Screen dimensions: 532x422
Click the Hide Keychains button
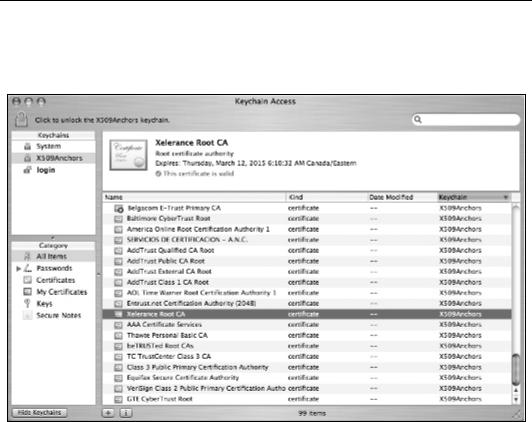[x=39, y=413]
